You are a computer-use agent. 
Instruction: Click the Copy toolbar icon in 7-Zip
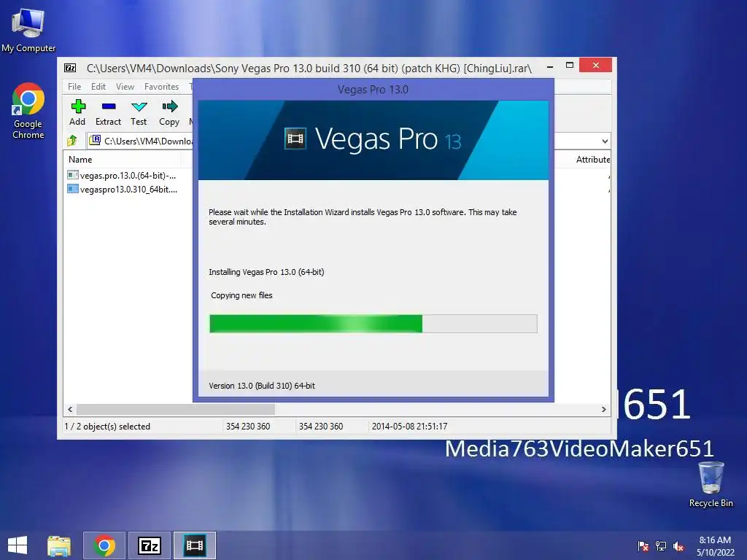[169, 112]
